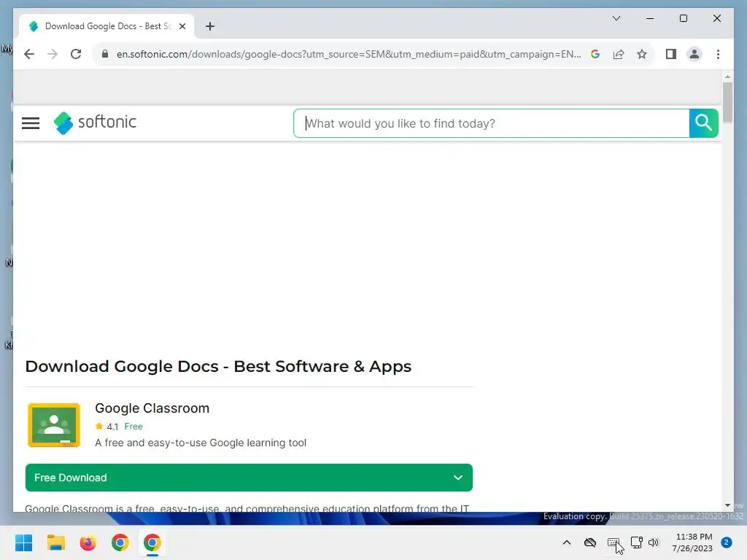Show hidden tray icons chevron
Viewport: 747px width, 560px height.
tap(566, 542)
